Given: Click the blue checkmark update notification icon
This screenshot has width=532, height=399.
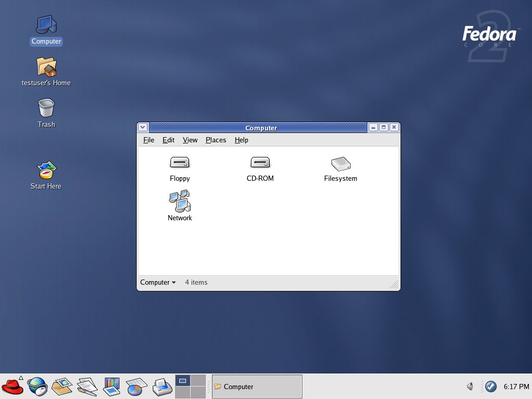Looking at the screenshot, I should (x=491, y=387).
